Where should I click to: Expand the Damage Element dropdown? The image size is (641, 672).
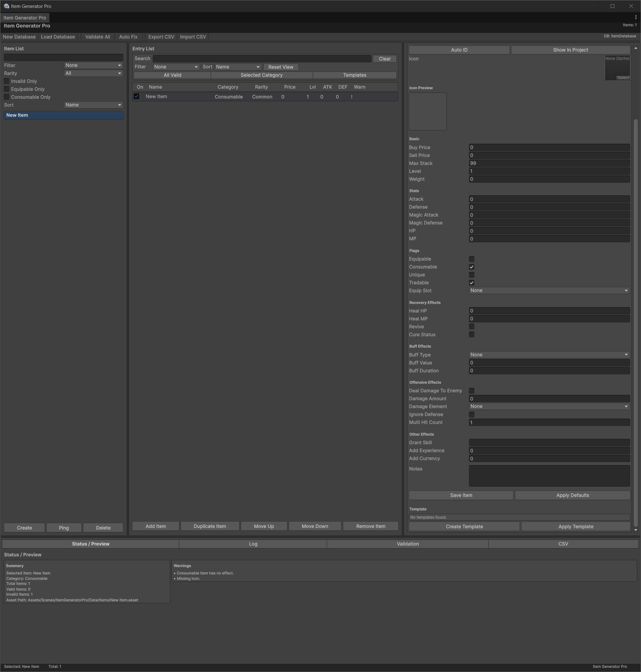pyautogui.click(x=549, y=406)
